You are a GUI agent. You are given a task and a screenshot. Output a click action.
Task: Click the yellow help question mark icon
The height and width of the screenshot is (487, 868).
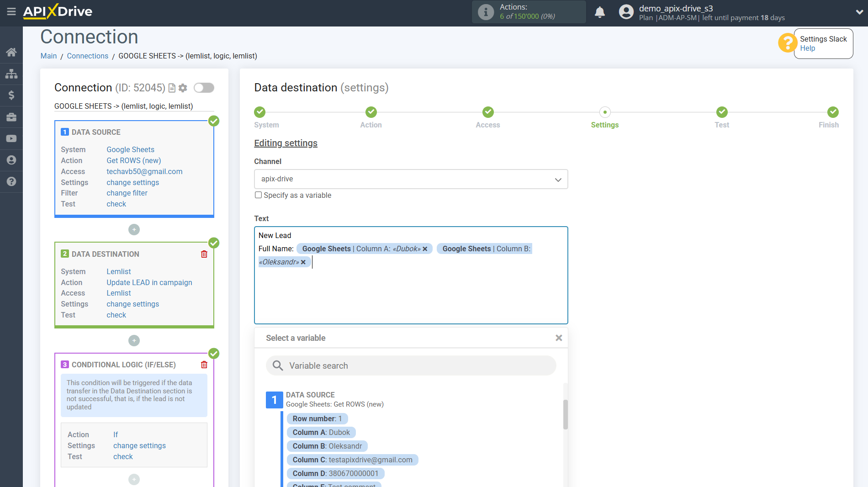coord(787,43)
